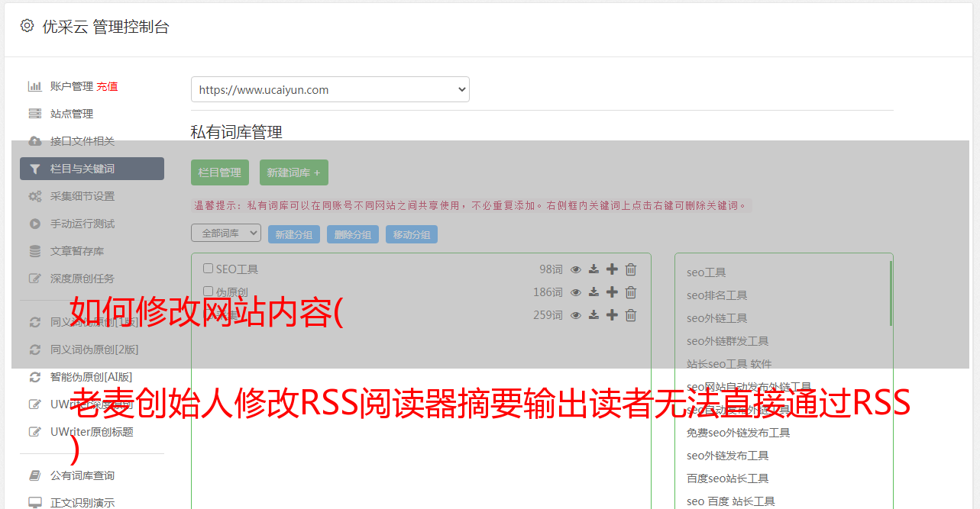Select keyword seo外链群发工具 in right list
Image resolution: width=980 pixels, height=509 pixels.
[727, 341]
